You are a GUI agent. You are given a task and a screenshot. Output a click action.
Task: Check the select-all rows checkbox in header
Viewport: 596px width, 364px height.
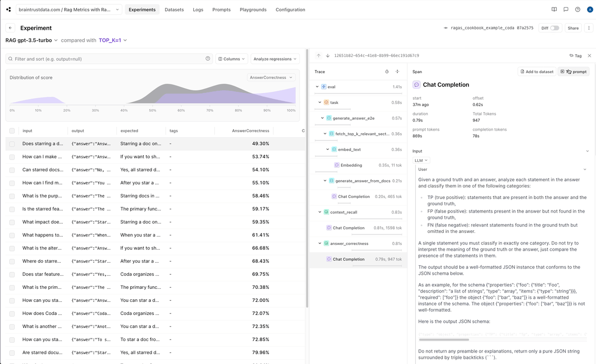tap(12, 131)
